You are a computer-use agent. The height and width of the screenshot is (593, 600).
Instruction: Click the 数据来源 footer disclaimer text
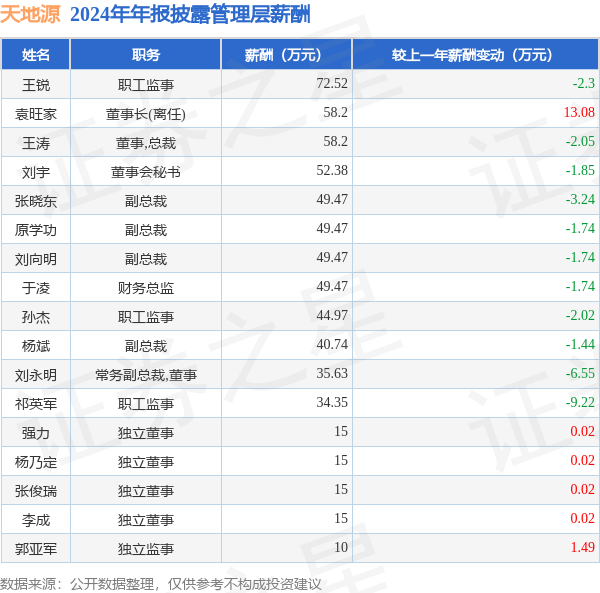[x=161, y=584]
